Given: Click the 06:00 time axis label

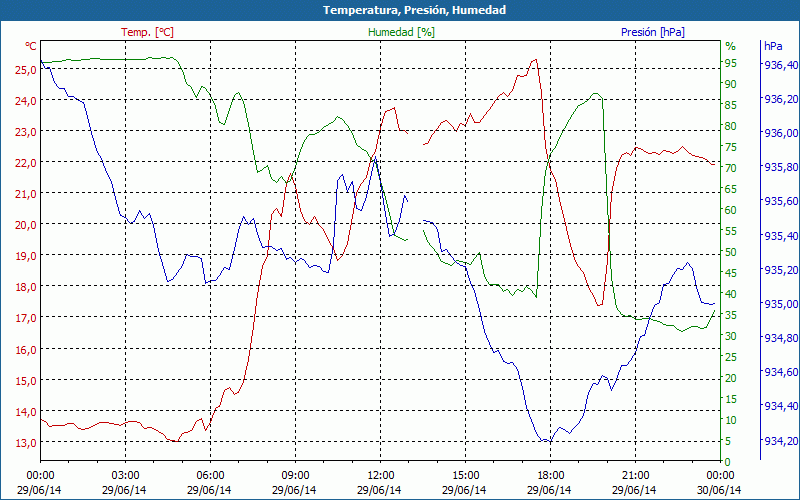Looking at the screenshot, I should (210, 477).
